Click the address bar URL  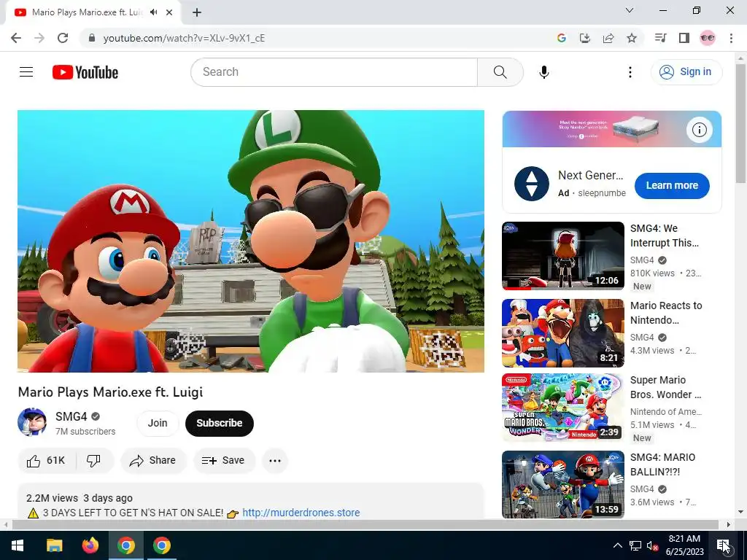184,38
